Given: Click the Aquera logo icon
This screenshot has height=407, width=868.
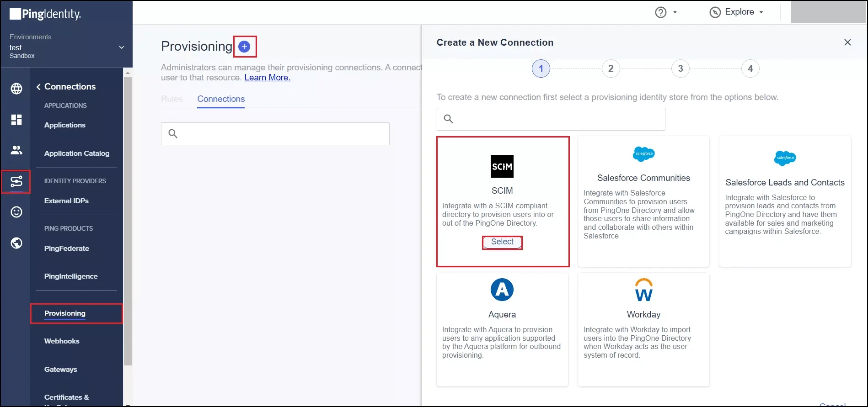Looking at the screenshot, I should coord(502,290).
